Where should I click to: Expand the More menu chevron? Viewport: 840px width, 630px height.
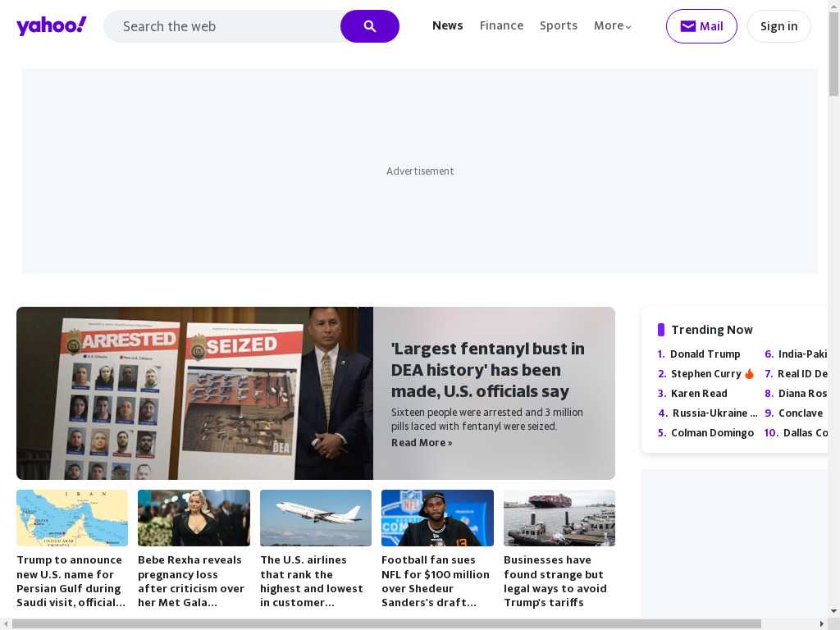[x=628, y=26]
